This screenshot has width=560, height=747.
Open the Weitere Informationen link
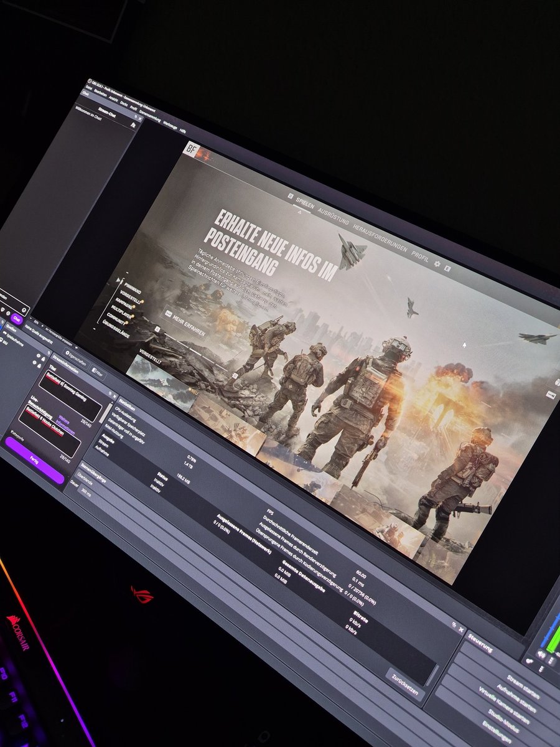point(65,425)
